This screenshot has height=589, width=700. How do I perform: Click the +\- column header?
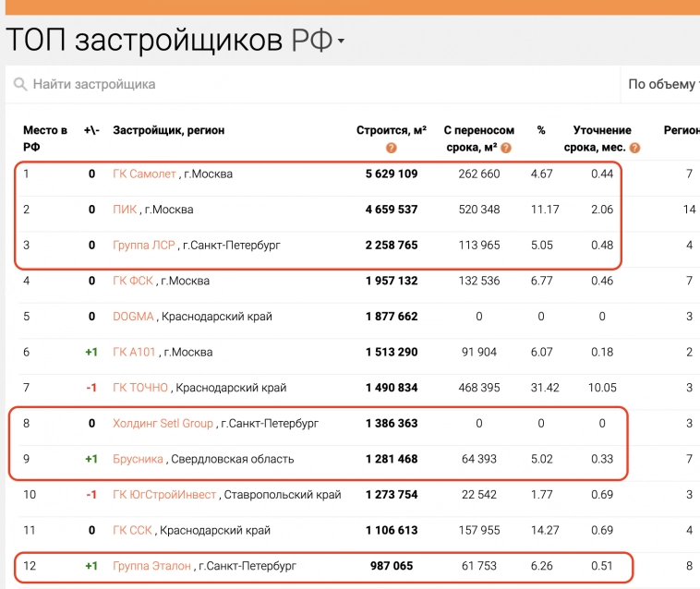(91, 130)
